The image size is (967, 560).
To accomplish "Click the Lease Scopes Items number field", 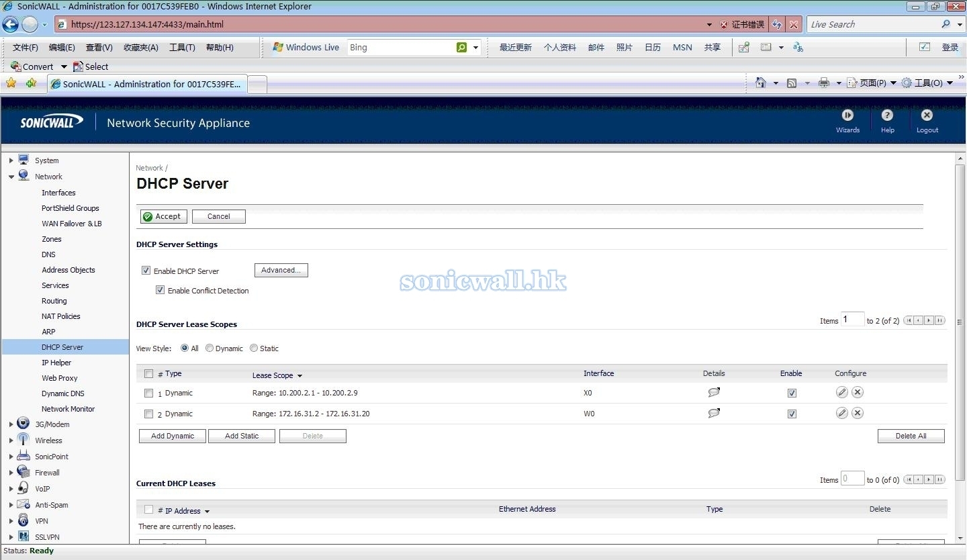I will tap(852, 320).
